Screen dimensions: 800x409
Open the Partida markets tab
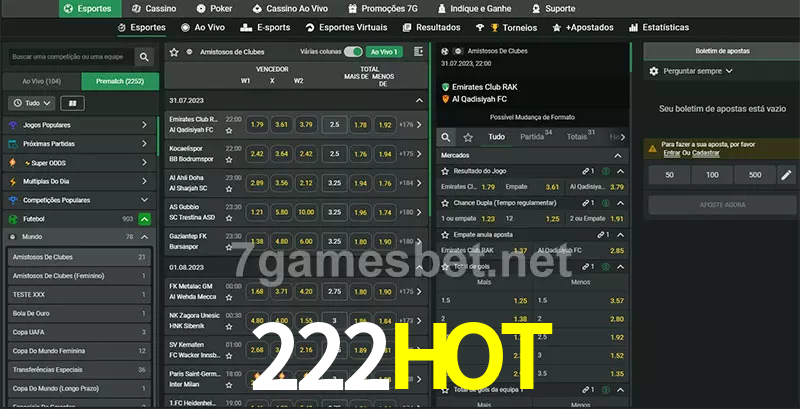[x=536, y=137]
